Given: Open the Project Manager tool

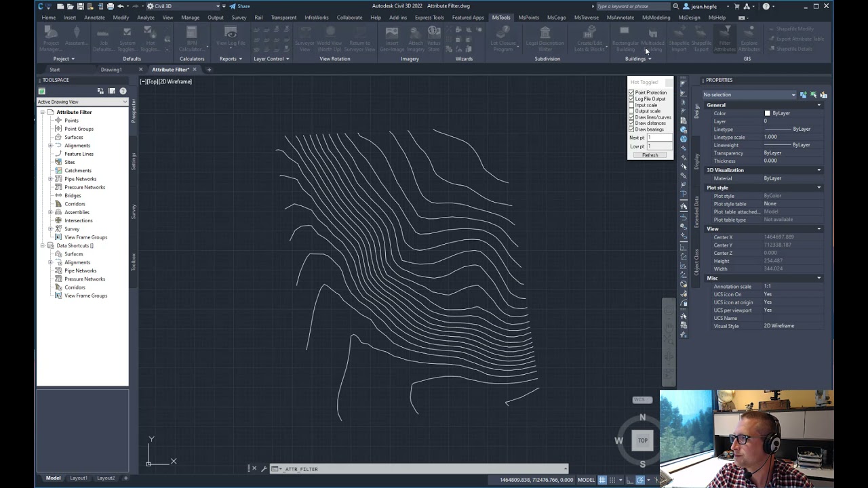Looking at the screenshot, I should (50, 39).
